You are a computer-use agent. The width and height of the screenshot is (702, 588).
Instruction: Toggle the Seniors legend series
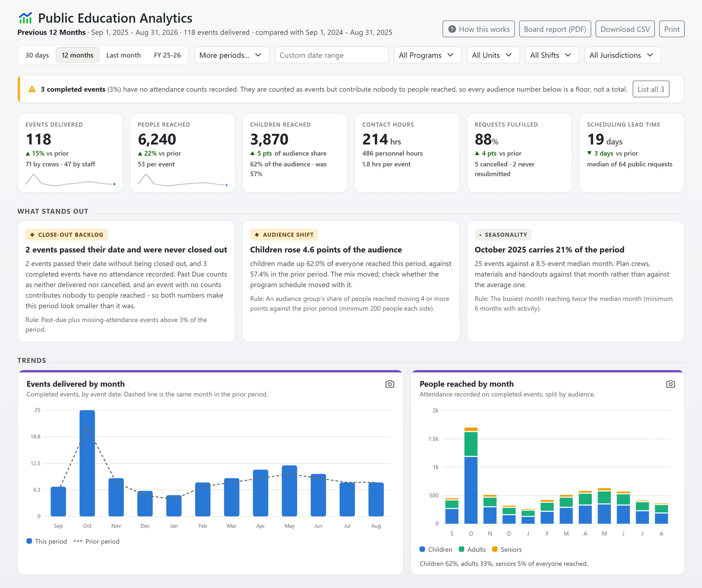click(x=507, y=549)
